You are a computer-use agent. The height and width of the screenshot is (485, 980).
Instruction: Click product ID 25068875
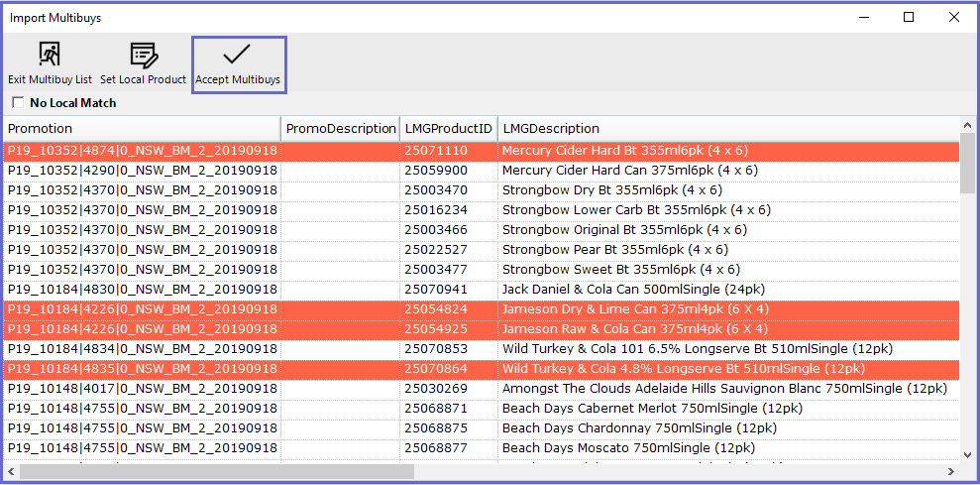(436, 428)
